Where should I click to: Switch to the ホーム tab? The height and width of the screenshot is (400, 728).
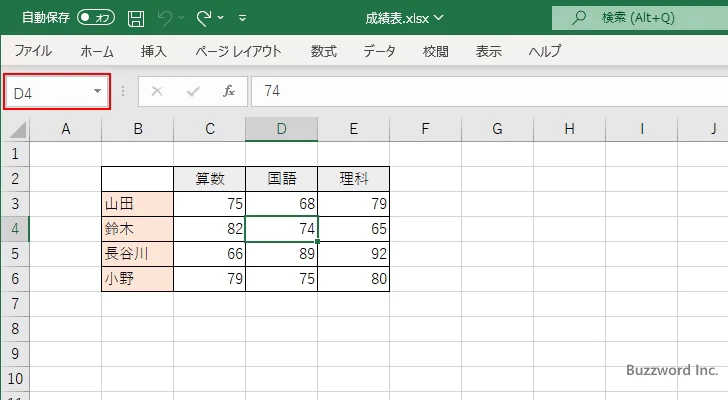pos(97,51)
